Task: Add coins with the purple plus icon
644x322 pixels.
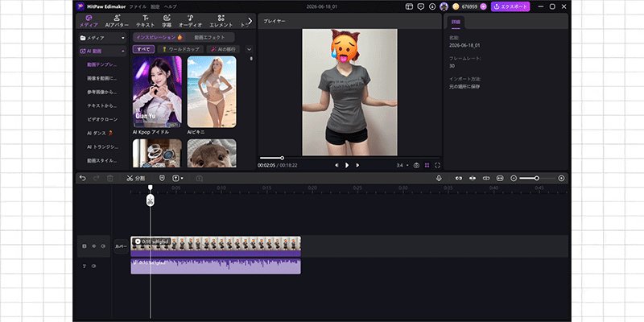Action: click(x=483, y=6)
